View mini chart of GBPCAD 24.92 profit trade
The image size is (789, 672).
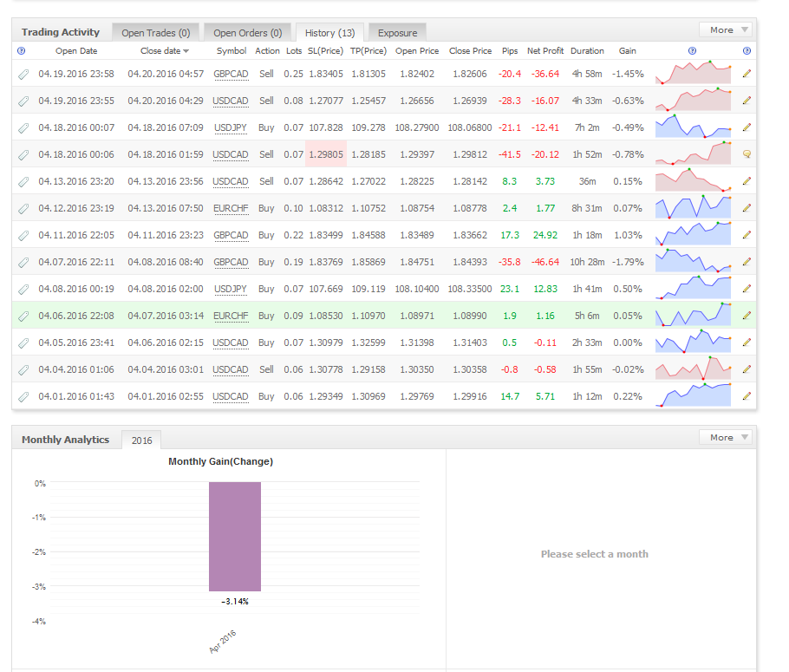pos(694,235)
